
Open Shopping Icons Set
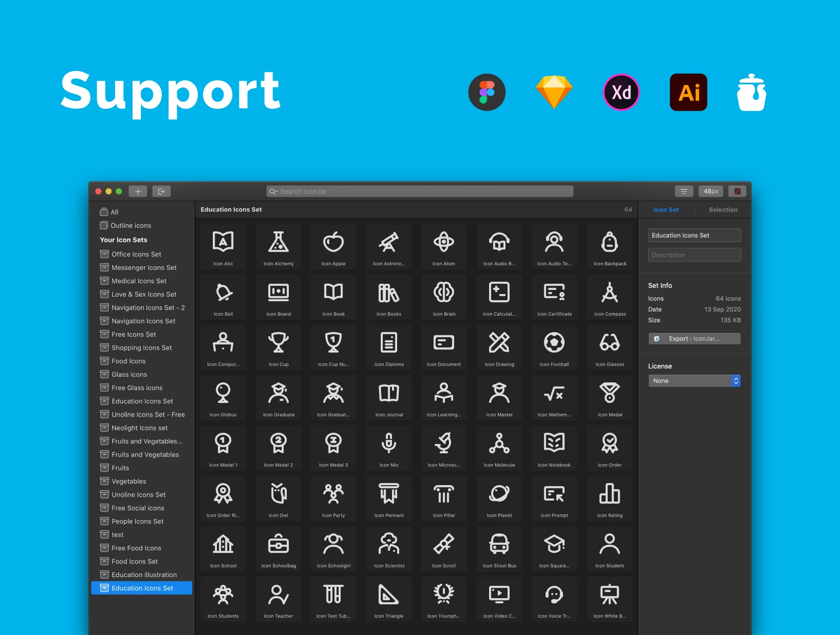(x=142, y=348)
